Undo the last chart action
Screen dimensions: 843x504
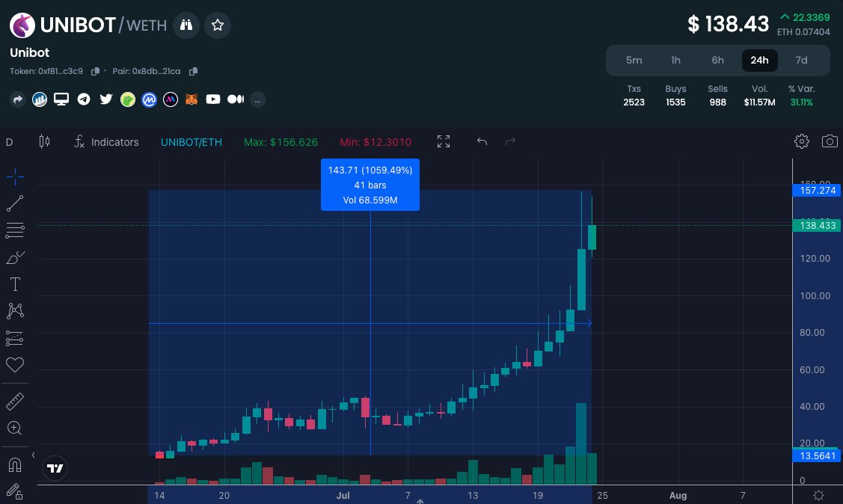(482, 141)
